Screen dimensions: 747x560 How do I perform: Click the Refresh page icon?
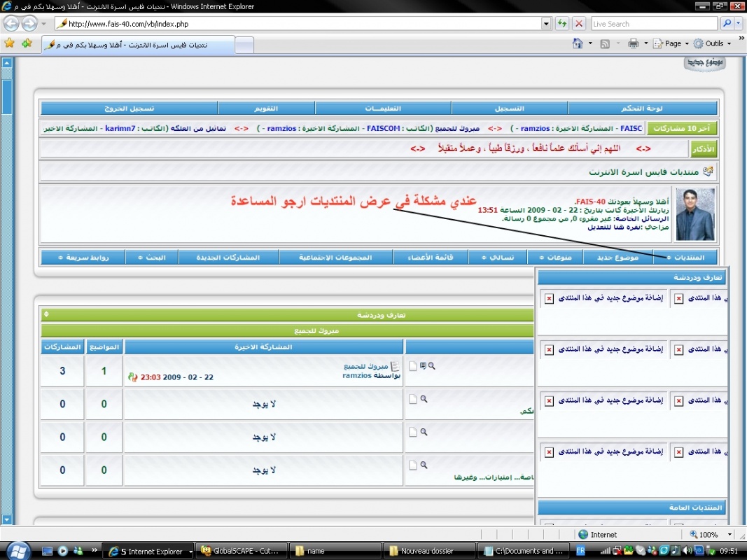(562, 23)
